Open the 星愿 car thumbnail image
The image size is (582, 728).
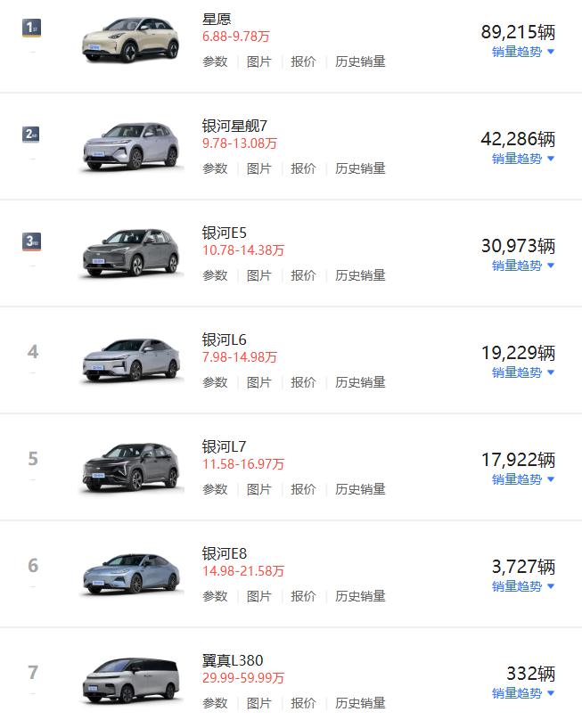click(x=130, y=40)
